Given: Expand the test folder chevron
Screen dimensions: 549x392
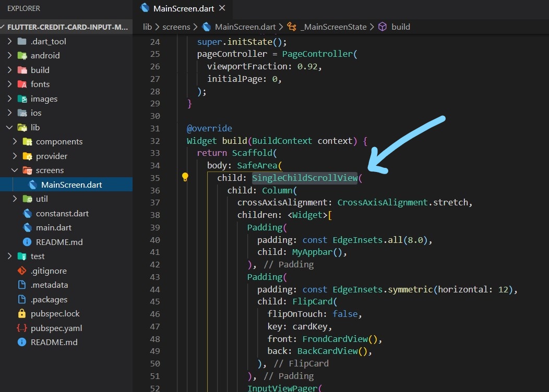Looking at the screenshot, I should point(10,256).
